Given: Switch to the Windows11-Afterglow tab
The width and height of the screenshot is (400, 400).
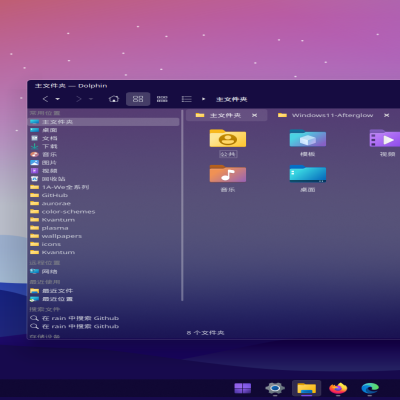Looking at the screenshot, I should (333, 115).
